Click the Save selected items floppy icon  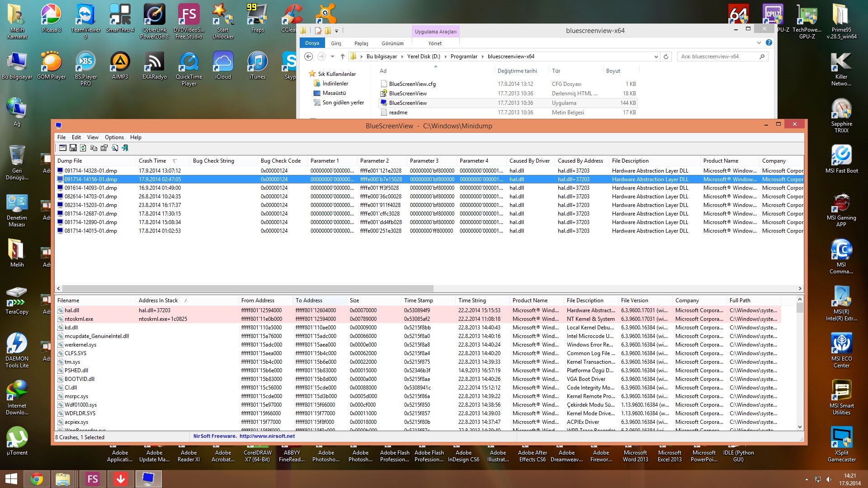pos(73,148)
